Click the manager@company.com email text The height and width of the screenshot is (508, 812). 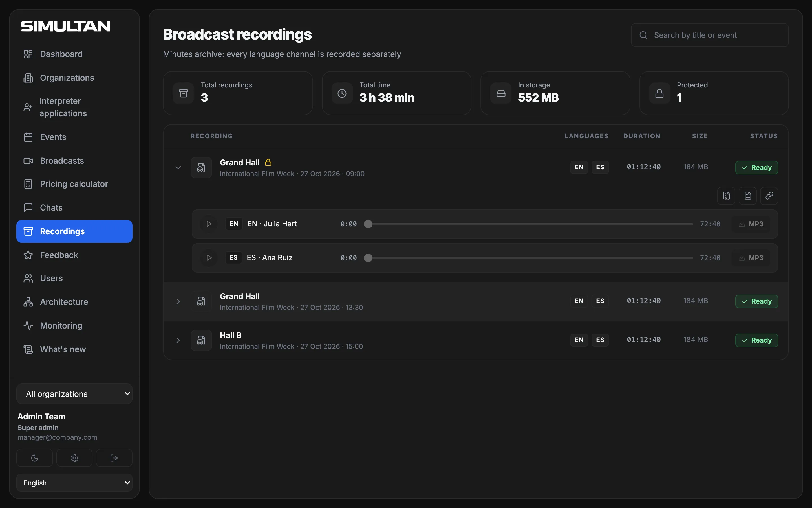[58, 437]
